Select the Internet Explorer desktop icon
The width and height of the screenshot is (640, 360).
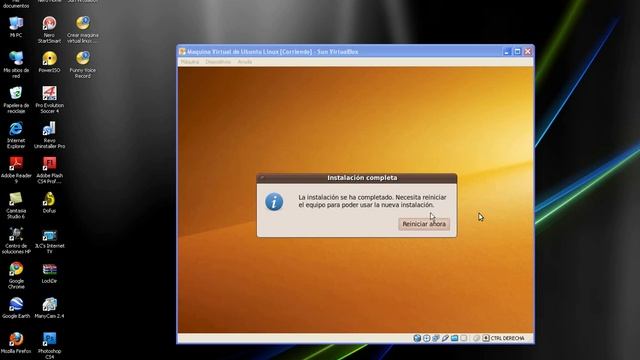[x=16, y=135]
